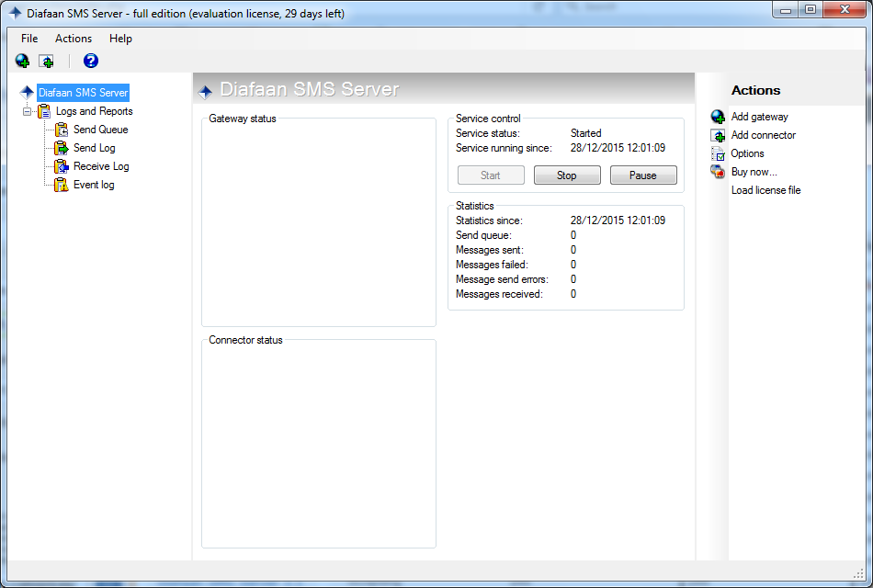The image size is (873, 588).
Task: Select the Diafaan SMS Server tree root
Action: [83, 92]
